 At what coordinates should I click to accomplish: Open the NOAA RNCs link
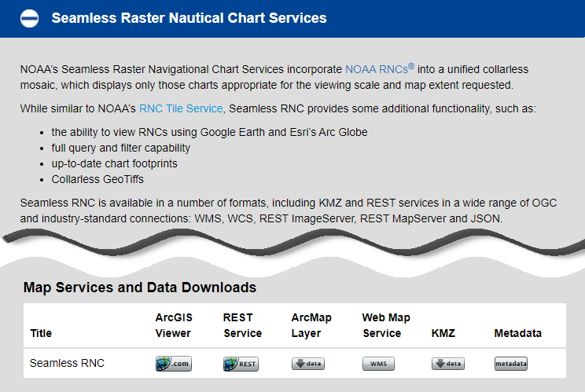pos(380,69)
